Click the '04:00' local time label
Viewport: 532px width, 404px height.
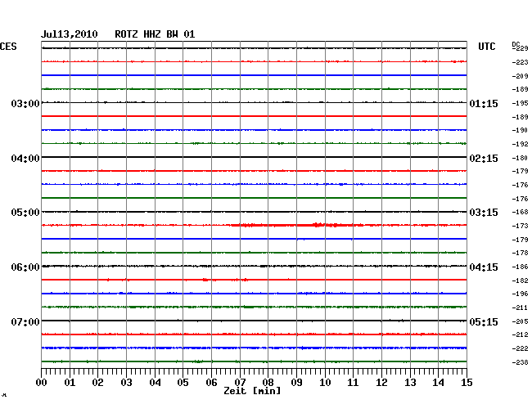pyautogui.click(x=25, y=159)
